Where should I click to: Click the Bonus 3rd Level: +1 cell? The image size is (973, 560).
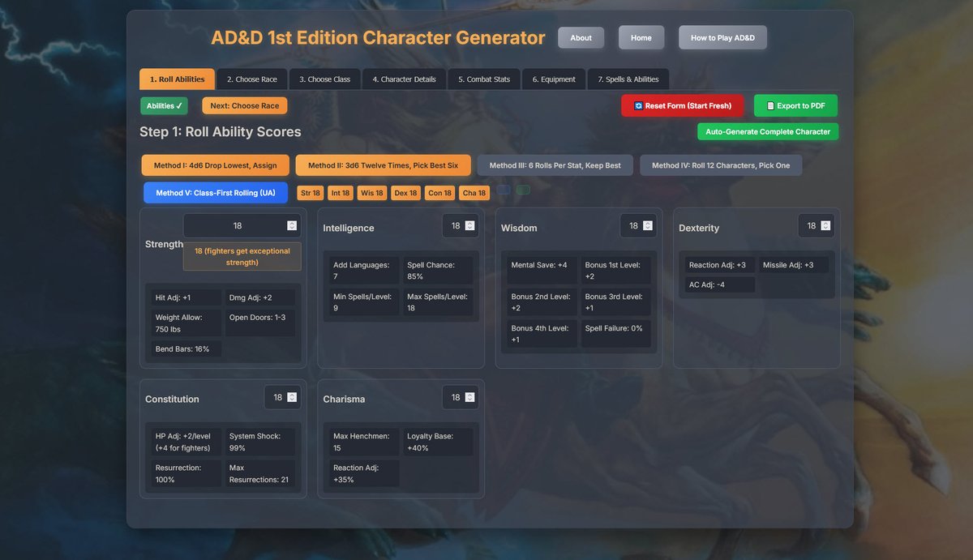(615, 302)
